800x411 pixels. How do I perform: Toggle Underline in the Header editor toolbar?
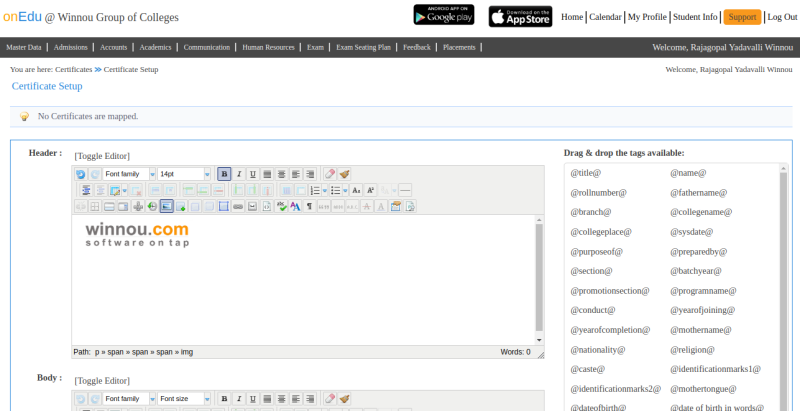[x=252, y=174]
